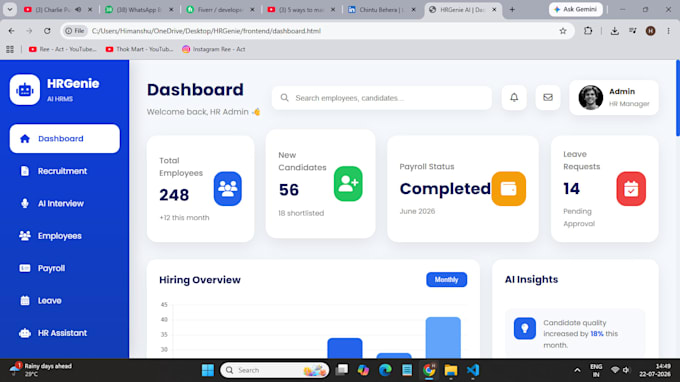Focus the Search employees, candidates field
The width and height of the screenshot is (680, 382).
point(382,98)
